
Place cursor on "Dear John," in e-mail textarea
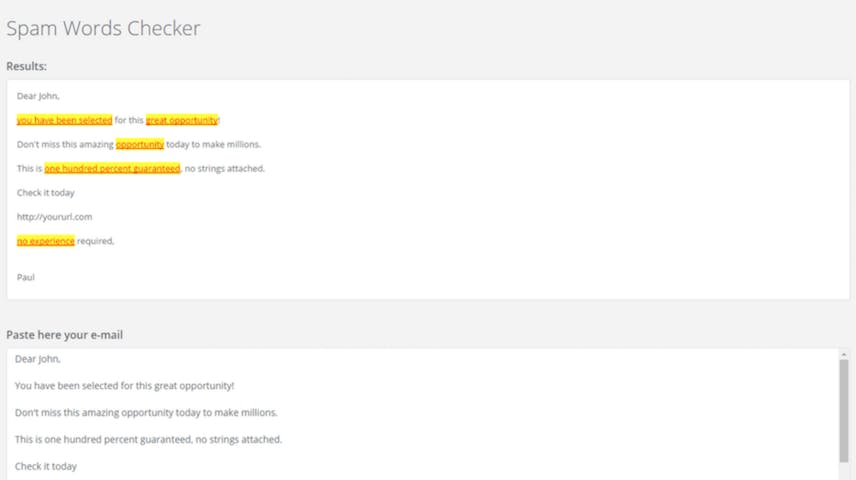point(38,359)
